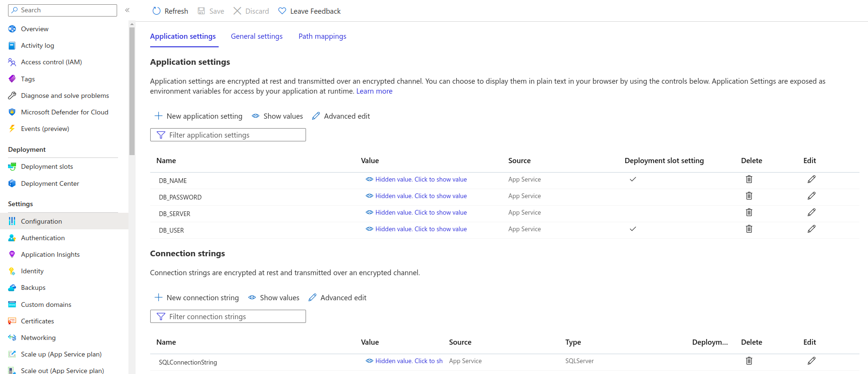Screen dimensions: 868x374
Task: Open Advanced edit for connection strings
Action: [x=338, y=298]
